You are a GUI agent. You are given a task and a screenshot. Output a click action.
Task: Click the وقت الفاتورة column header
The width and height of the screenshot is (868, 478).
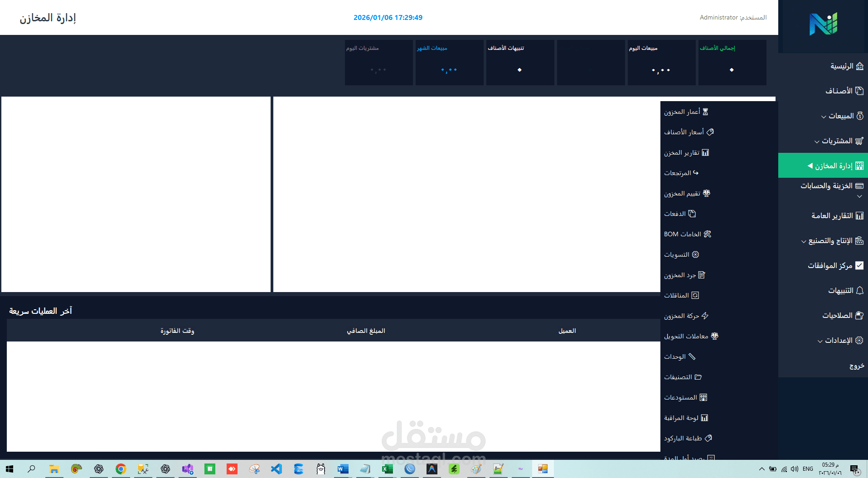coord(177,331)
